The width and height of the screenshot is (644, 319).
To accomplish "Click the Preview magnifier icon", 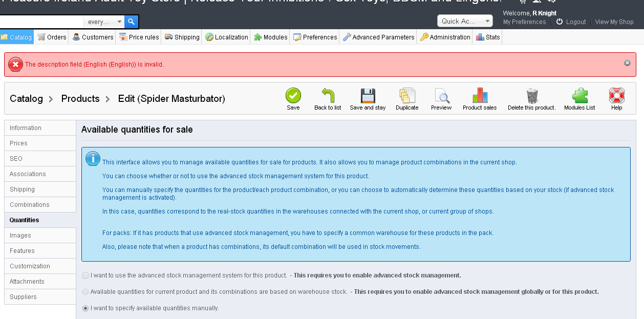I will pyautogui.click(x=441, y=95).
